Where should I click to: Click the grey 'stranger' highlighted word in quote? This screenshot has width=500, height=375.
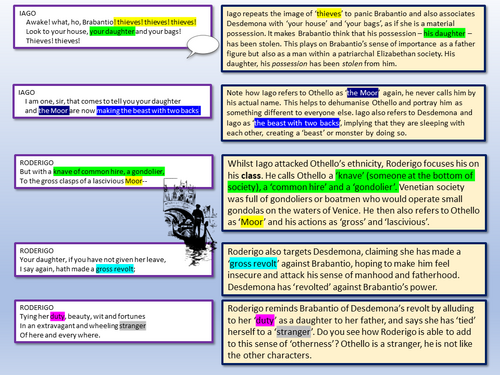point(133,325)
